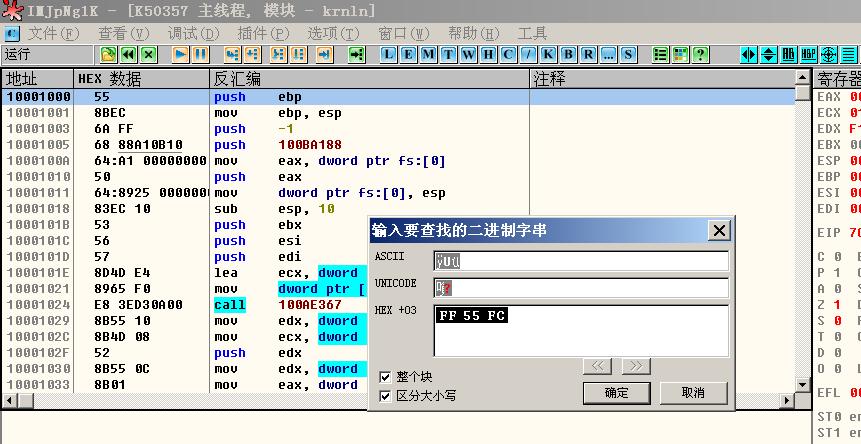Click the cyan HBP toolbar icon
Image resolution: width=861 pixels, height=444 pixels.
pyautogui.click(x=809, y=54)
